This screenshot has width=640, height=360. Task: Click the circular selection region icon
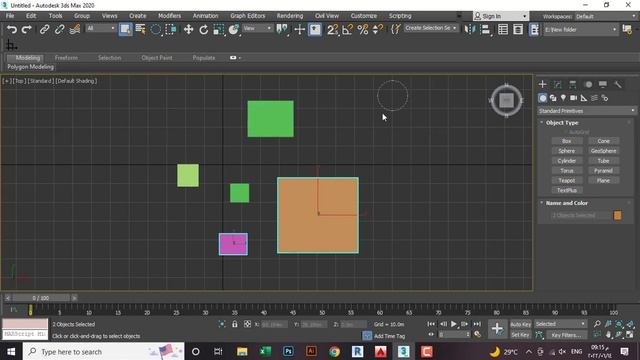(x=156, y=29)
